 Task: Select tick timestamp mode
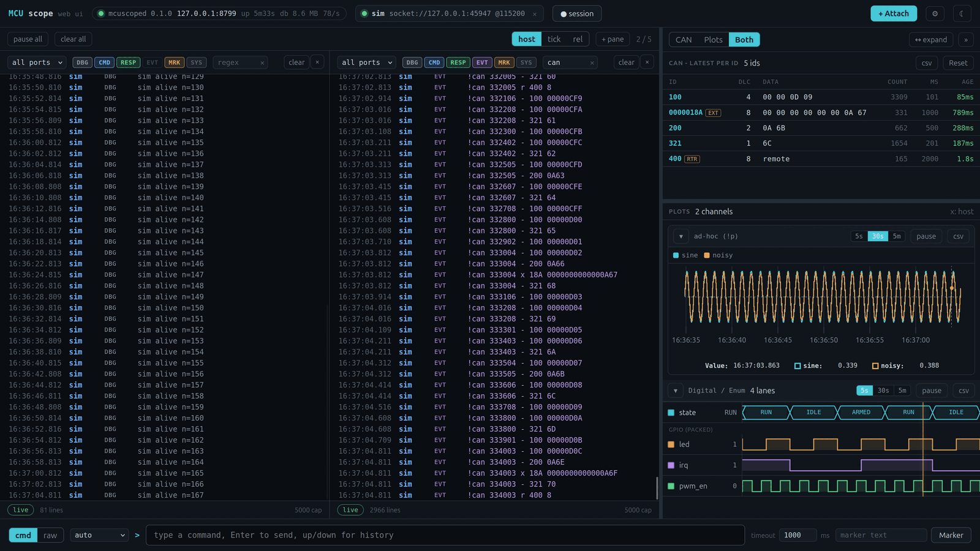pos(554,39)
